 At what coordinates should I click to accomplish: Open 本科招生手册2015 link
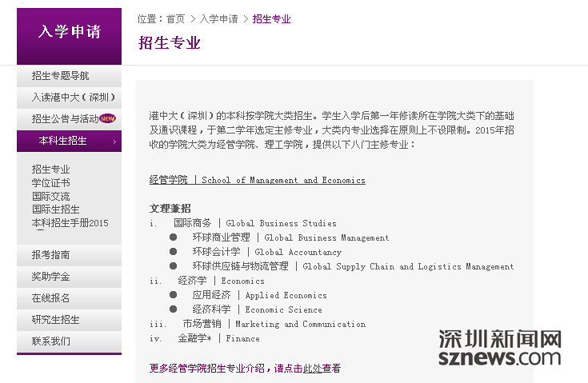[x=70, y=223]
